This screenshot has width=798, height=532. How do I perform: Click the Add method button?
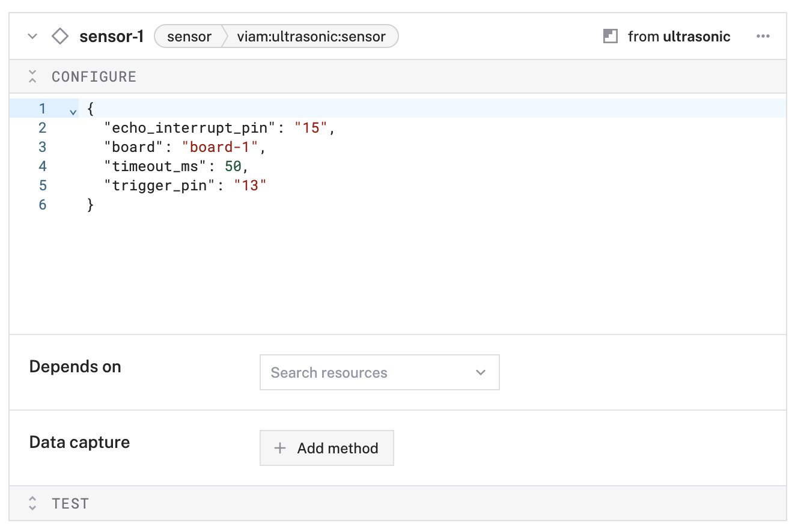pyautogui.click(x=326, y=448)
